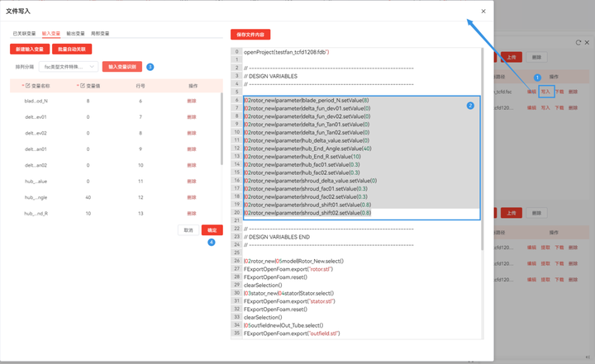This screenshot has height=364, width=595.
Task: Click the shroud_shift02.setValue(0.8) code line
Action: click(307, 213)
